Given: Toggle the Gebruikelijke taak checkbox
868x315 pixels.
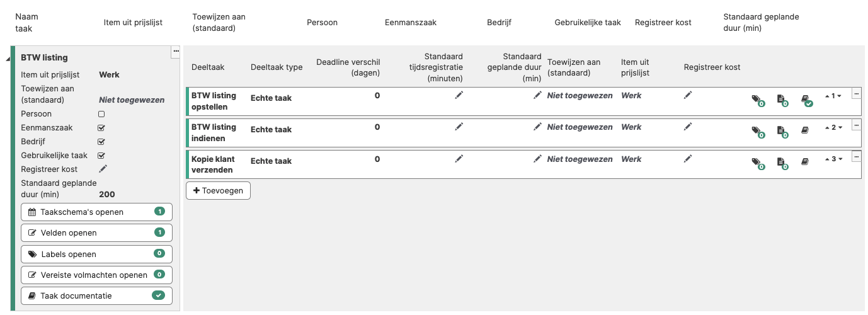Looking at the screenshot, I should (101, 156).
